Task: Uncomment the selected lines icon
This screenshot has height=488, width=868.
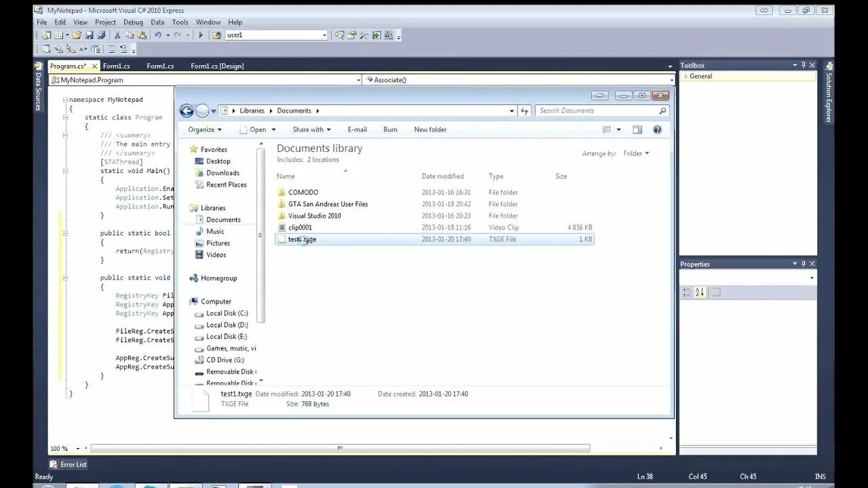Action: [123, 49]
